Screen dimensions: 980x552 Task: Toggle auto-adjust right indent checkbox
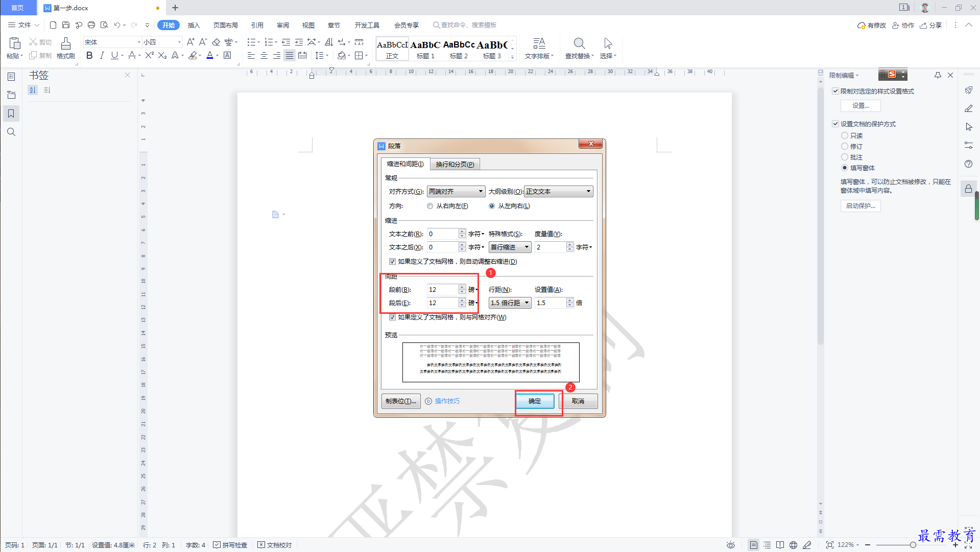[x=392, y=262]
